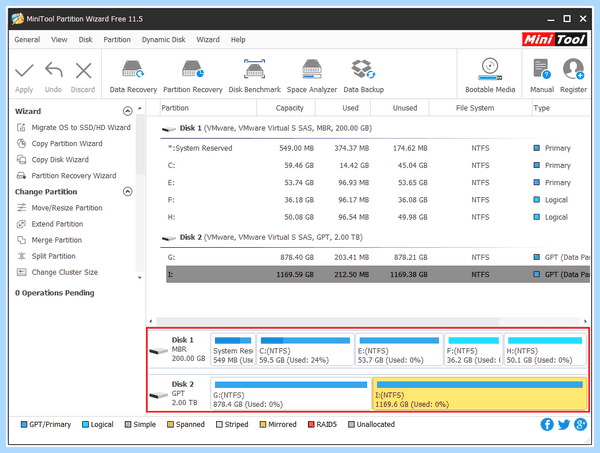
Task: Sort by Used column header
Action: pos(343,108)
